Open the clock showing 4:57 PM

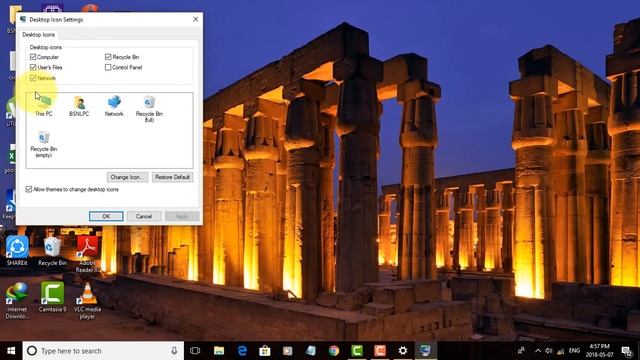point(600,351)
